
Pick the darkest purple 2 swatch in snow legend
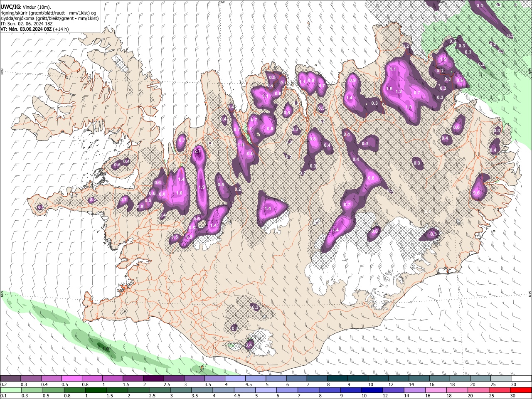(x=153, y=378)
